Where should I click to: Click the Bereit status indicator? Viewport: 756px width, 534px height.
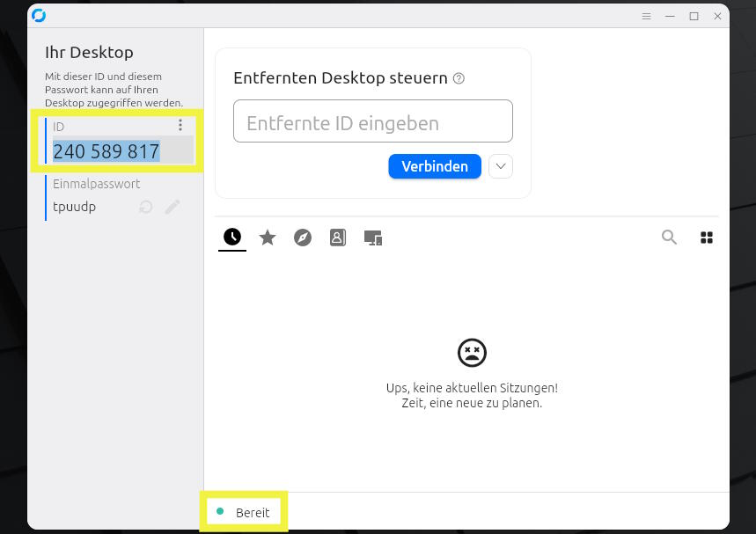(x=243, y=512)
